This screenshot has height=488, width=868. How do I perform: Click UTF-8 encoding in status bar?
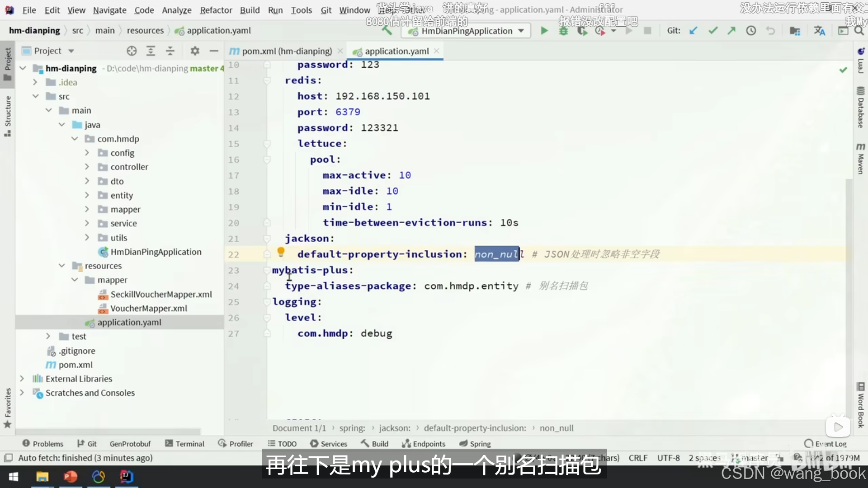tap(668, 458)
